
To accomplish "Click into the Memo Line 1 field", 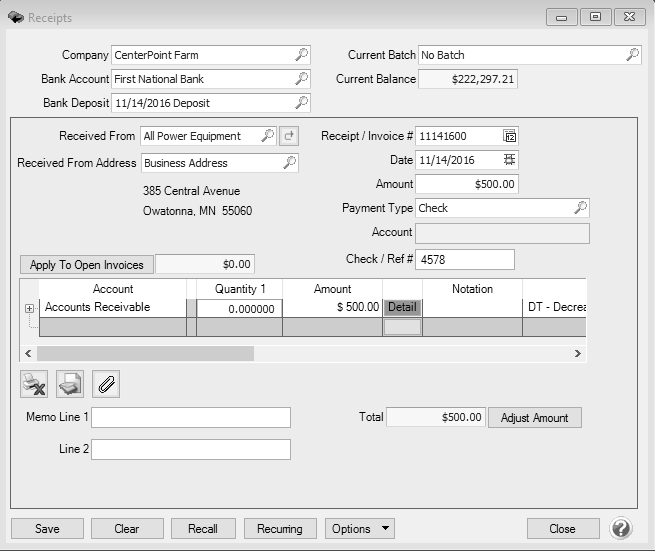I will tap(190, 417).
